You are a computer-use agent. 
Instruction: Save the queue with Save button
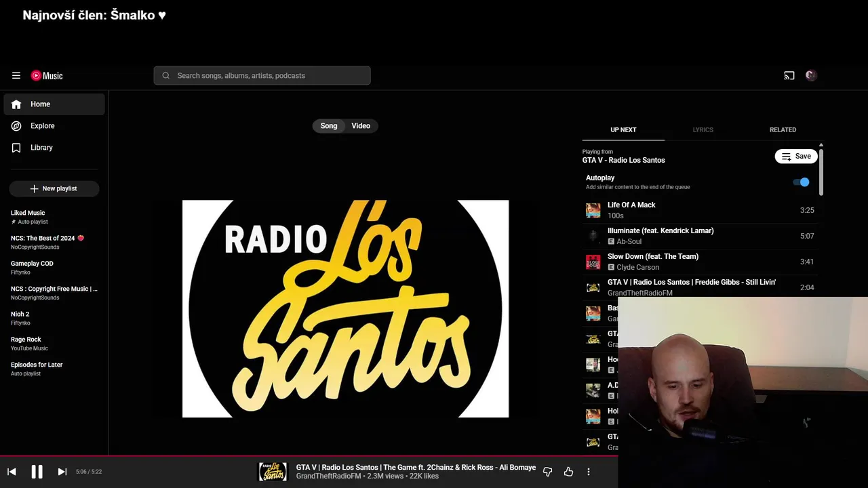coord(796,157)
